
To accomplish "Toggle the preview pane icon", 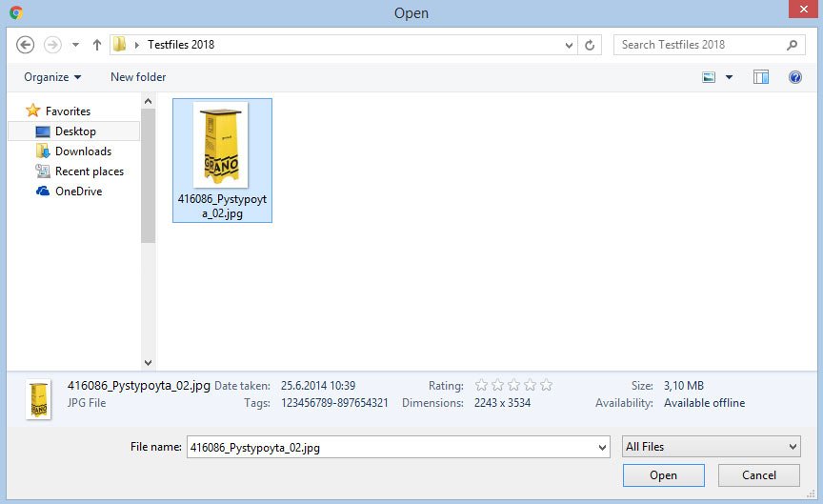I will (761, 77).
